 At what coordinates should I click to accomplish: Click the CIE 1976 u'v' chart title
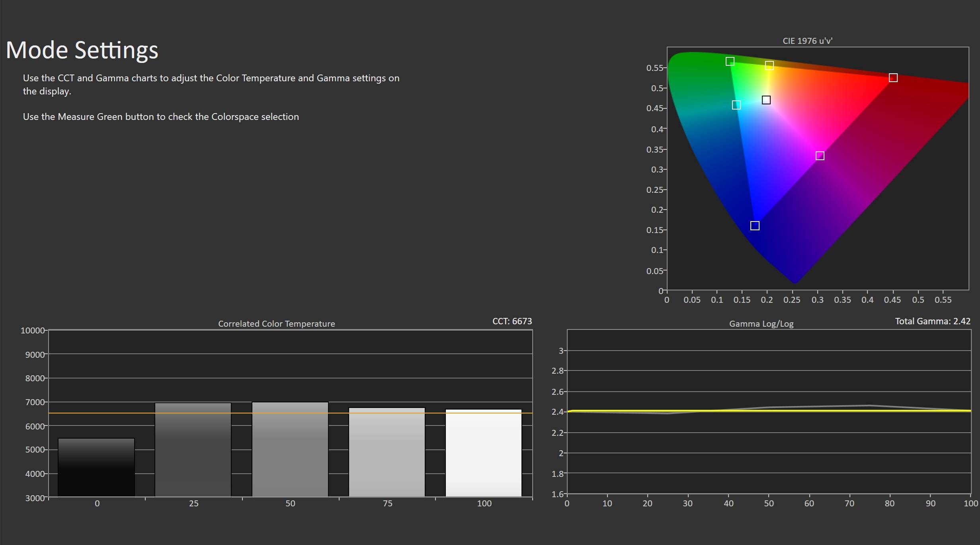(807, 41)
